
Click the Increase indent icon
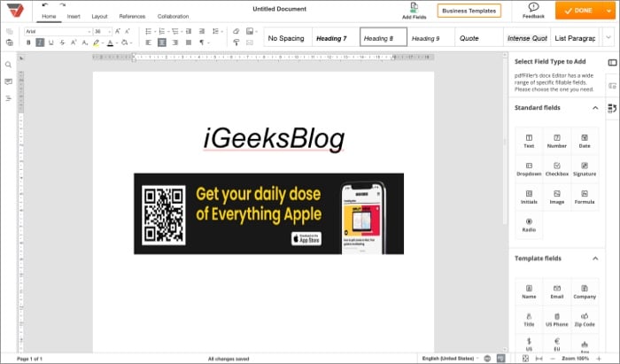202,31
